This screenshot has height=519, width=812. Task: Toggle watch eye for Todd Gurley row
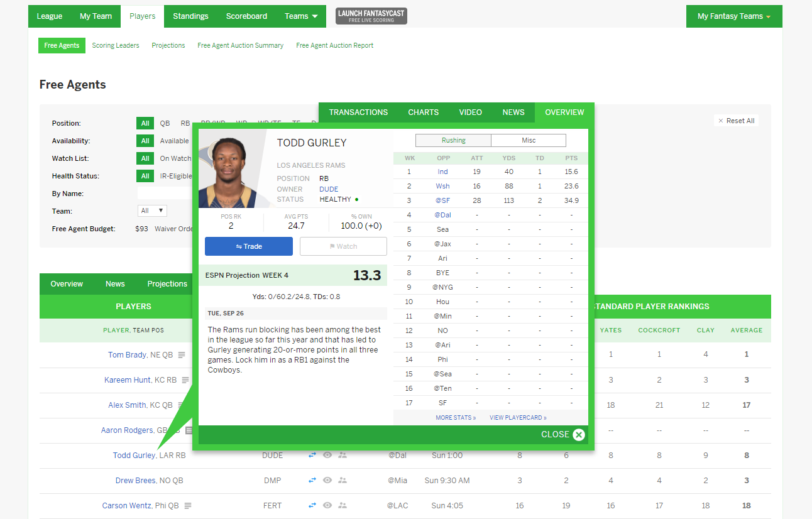coord(327,456)
